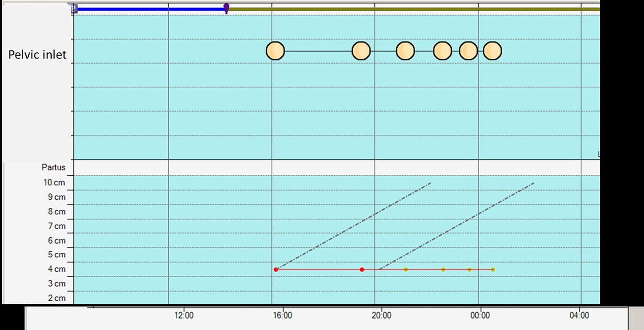Select the fourth fetal head circle from the left
644x330 pixels.
442,51
